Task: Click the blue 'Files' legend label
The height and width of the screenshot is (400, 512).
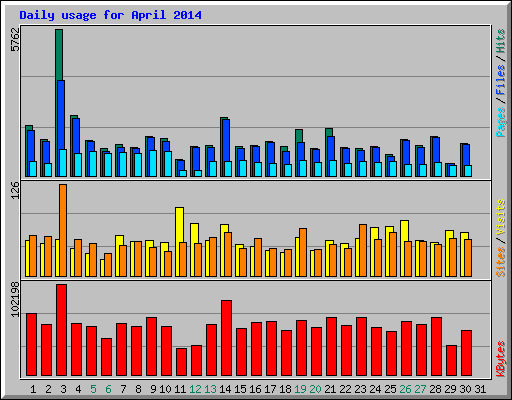Action: click(501, 79)
